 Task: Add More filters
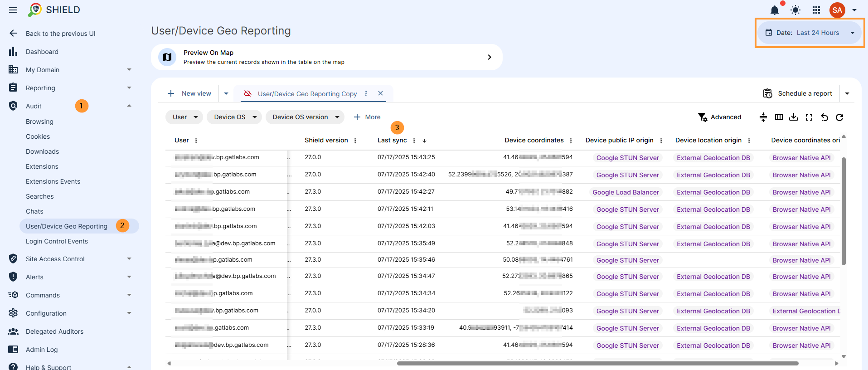coord(367,117)
